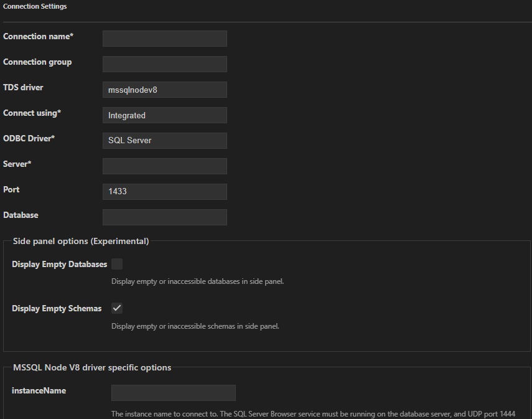Click the Database input field

[x=164, y=217]
